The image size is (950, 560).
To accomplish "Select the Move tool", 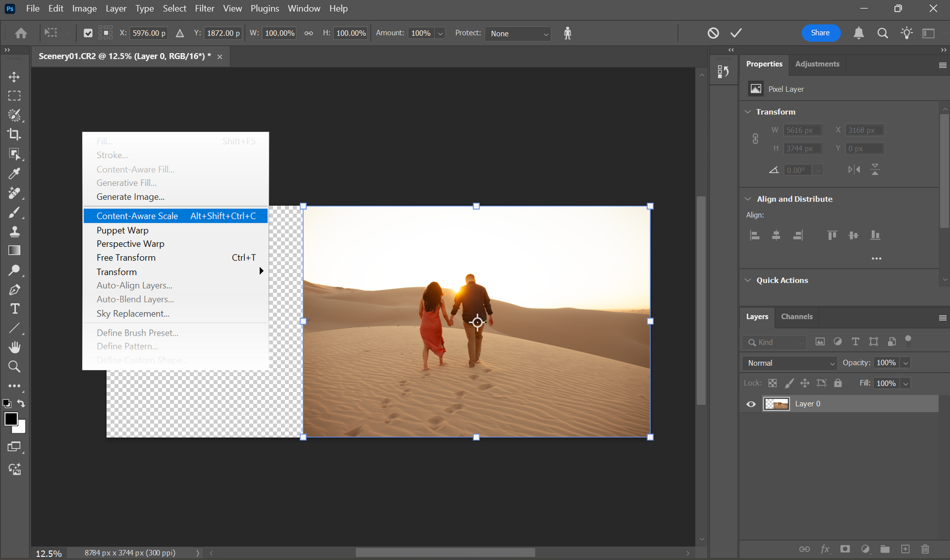I will 14,76.
